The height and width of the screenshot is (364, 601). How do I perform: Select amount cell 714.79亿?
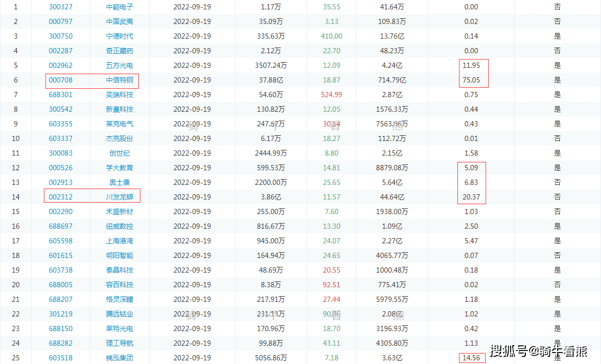(x=392, y=80)
